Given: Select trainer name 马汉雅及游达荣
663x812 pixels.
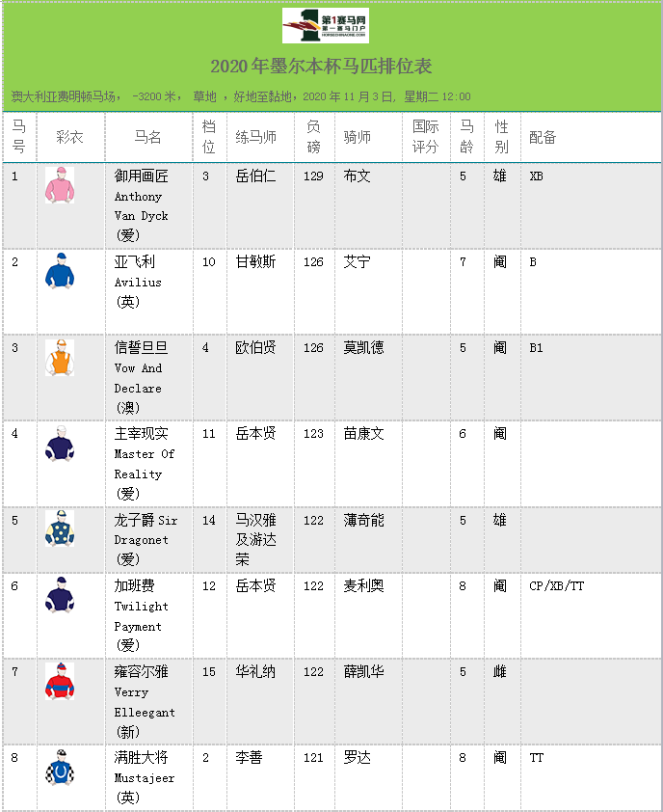Looking at the screenshot, I should pyautogui.click(x=256, y=539).
